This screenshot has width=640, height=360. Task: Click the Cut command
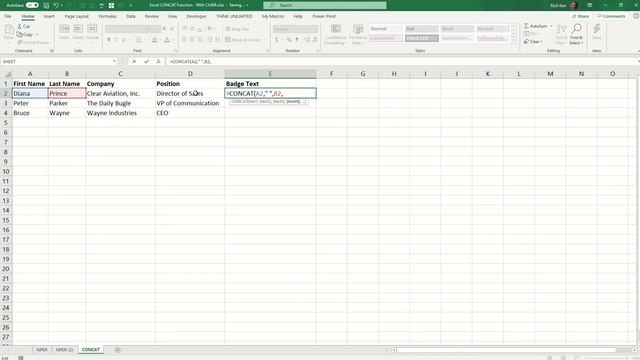pos(24,26)
